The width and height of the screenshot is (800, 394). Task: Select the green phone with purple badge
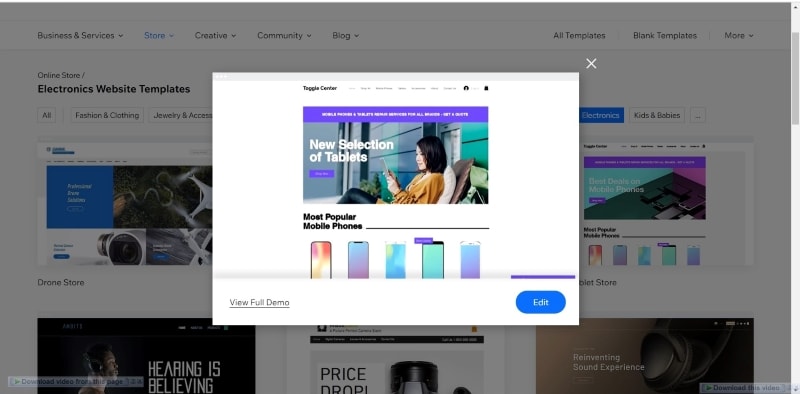tap(433, 260)
